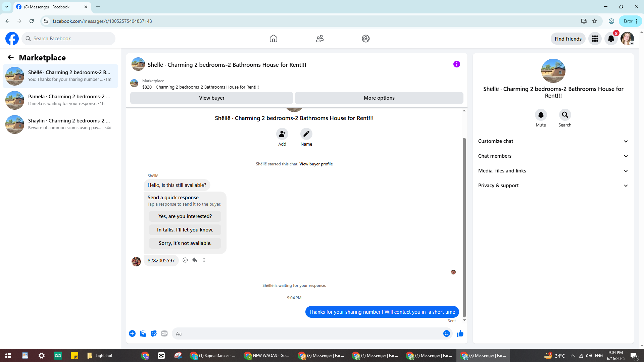Expand Customize chat section
Viewport: 644px width, 362px height.
click(x=553, y=141)
